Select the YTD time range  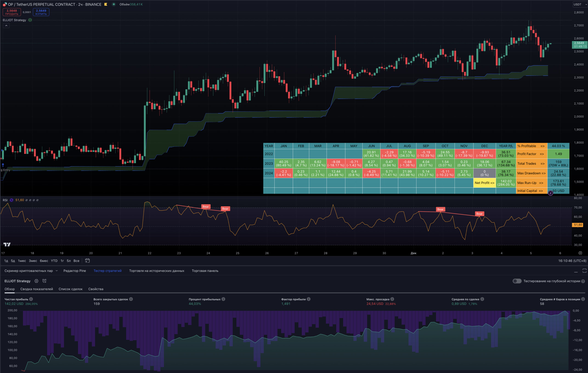54,261
